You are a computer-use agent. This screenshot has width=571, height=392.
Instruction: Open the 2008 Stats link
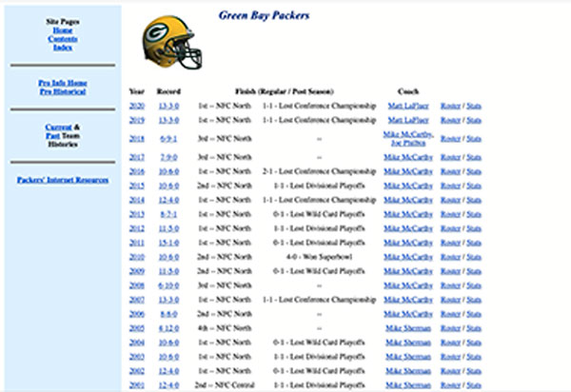point(474,285)
